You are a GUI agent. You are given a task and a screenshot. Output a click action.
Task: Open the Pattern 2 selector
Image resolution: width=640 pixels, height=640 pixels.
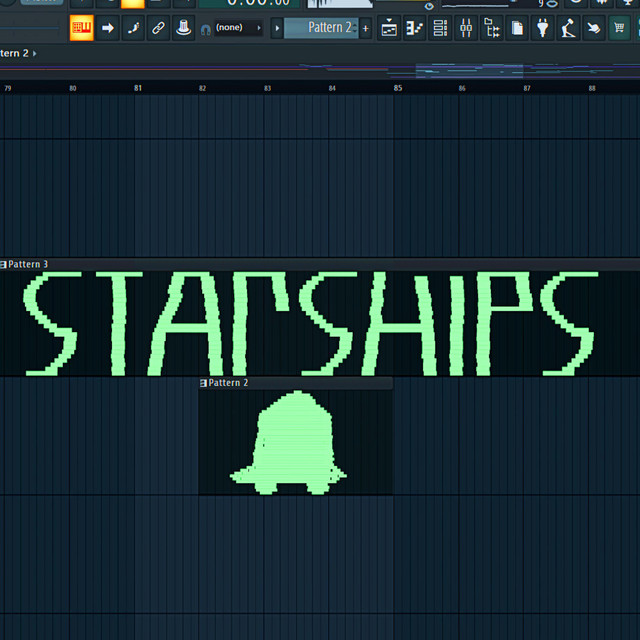320,28
